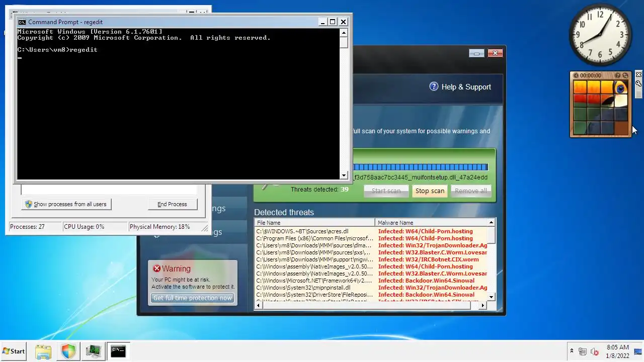Select the Framework64 threat row

coord(371,281)
